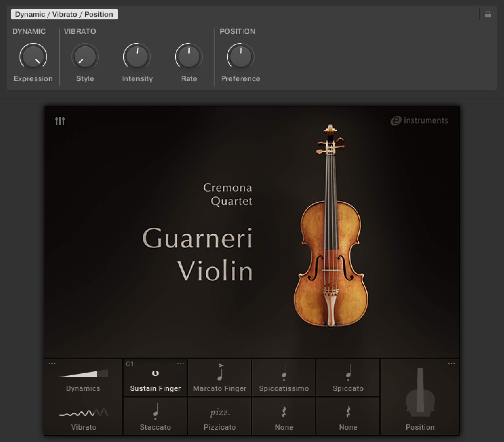Select the Spiccatissimo articulation
Viewport: 504px width, 442px height.
pyautogui.click(x=283, y=378)
